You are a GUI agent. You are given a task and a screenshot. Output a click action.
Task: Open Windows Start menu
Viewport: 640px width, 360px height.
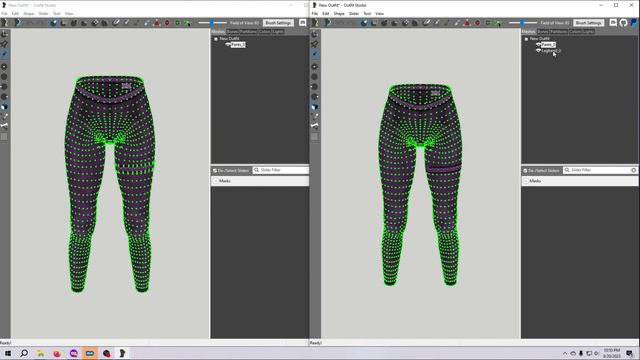pyautogui.click(x=8, y=353)
